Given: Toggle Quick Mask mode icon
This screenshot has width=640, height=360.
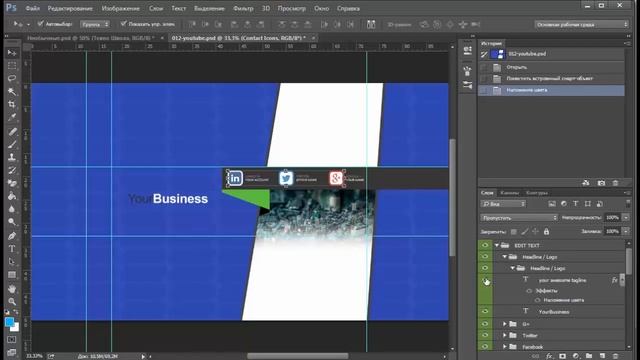Looking at the screenshot, I should [x=12, y=340].
